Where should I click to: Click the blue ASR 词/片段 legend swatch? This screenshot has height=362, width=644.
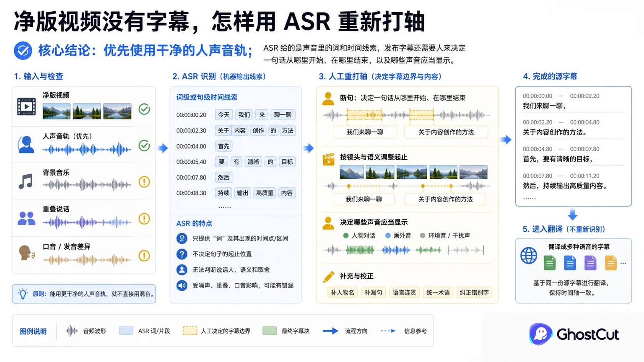tap(126, 331)
